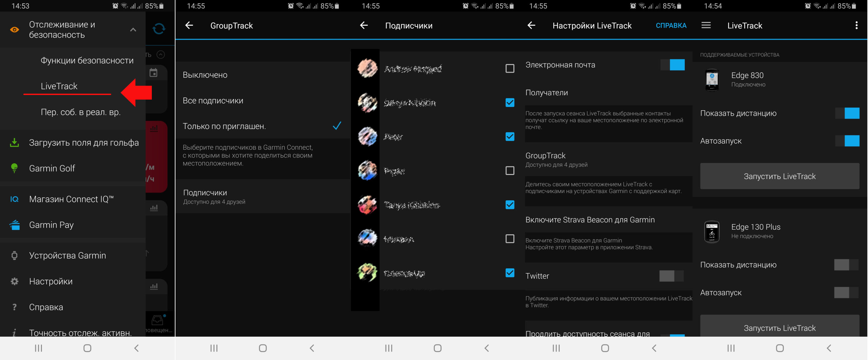This screenshot has height=360, width=868.
Task: Disable the Электронная почта toggle
Action: [x=672, y=65]
